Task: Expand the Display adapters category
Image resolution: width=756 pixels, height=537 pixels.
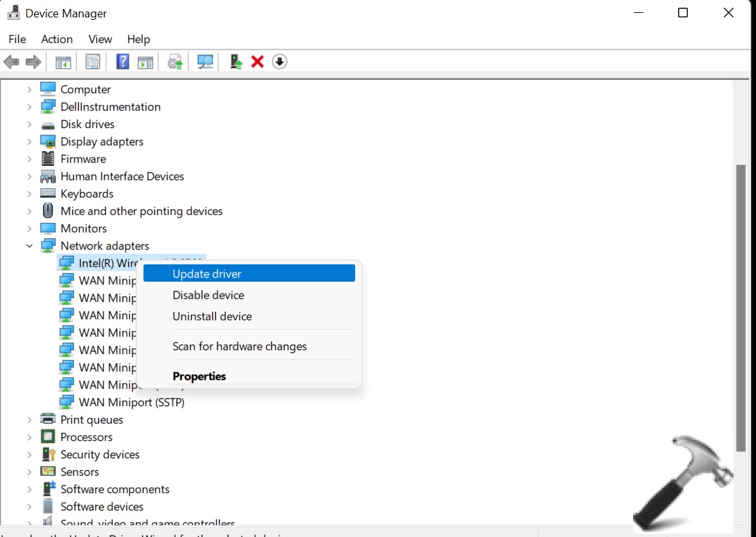Action: pyautogui.click(x=30, y=142)
